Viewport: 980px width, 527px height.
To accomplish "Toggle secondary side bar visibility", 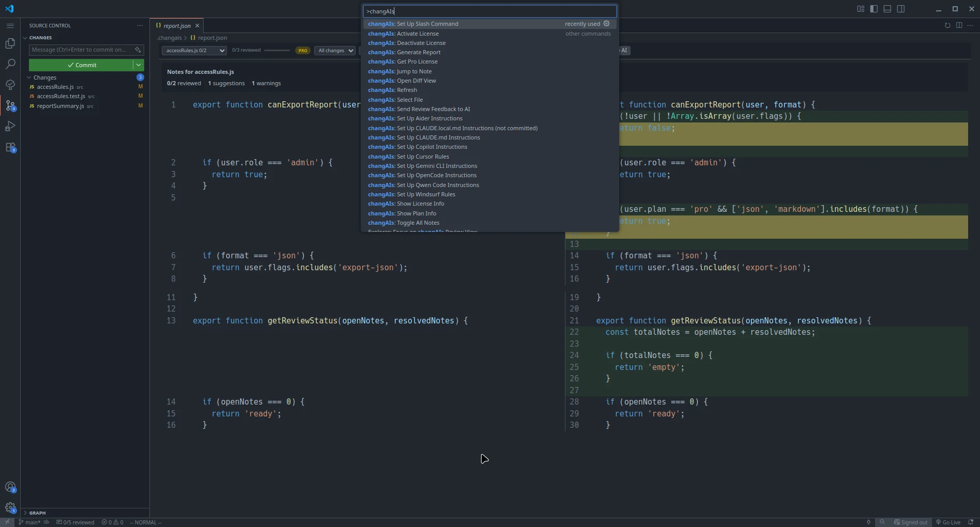I will point(901,9).
